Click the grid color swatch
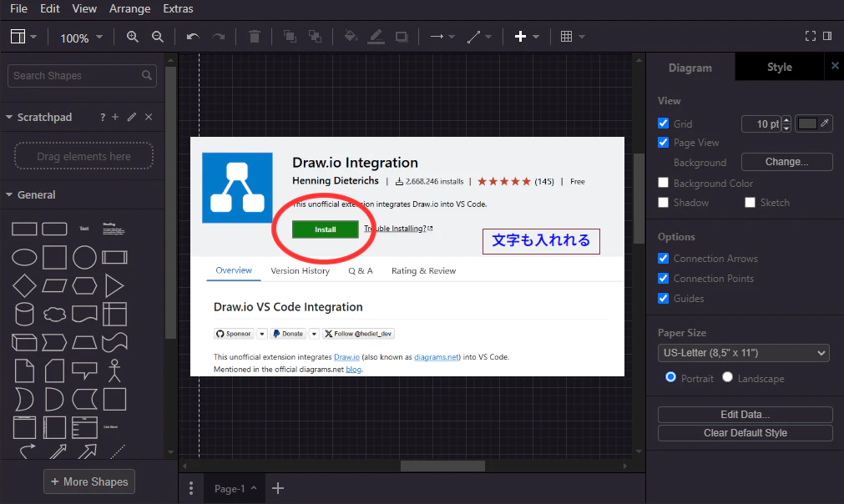This screenshot has height=504, width=844. tap(807, 123)
